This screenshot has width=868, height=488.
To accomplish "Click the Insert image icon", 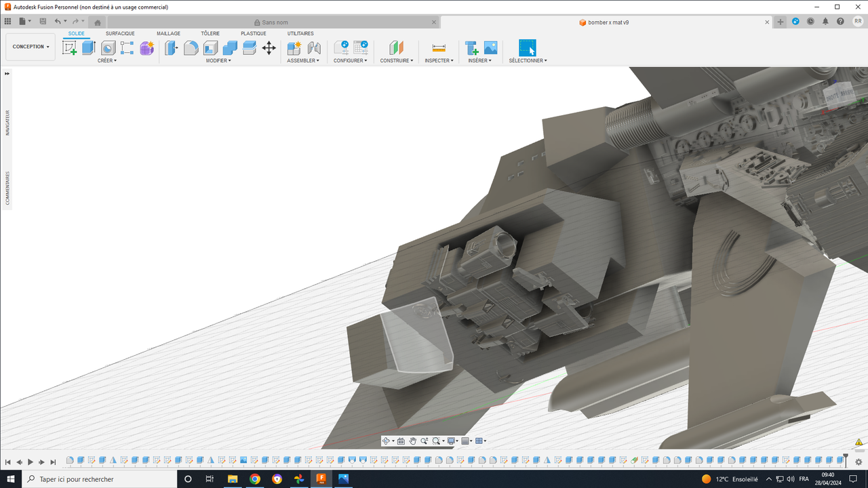I will (490, 47).
